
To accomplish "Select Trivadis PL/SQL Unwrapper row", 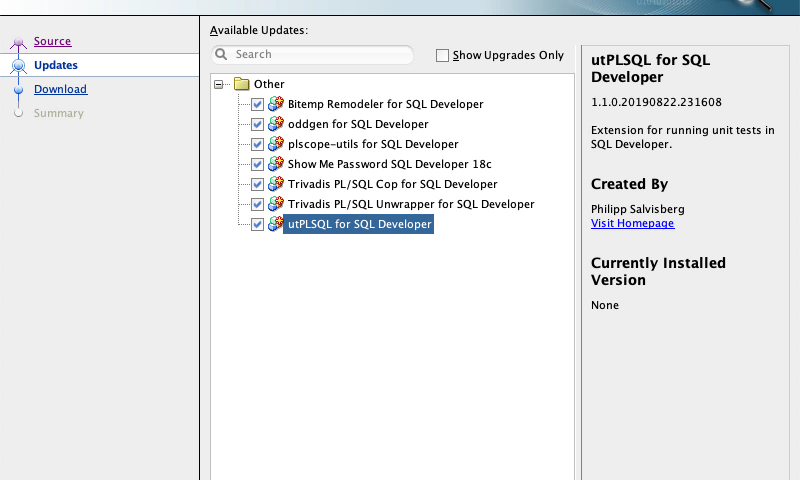I will 411,204.
